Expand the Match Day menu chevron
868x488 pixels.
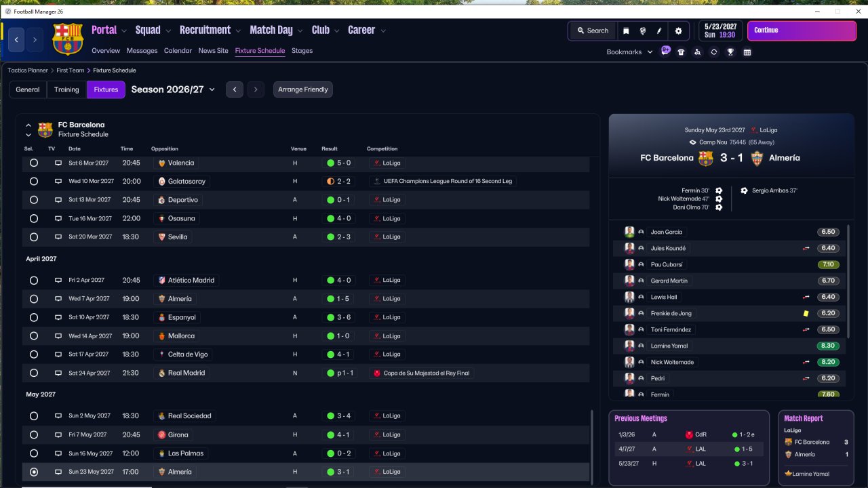(300, 30)
